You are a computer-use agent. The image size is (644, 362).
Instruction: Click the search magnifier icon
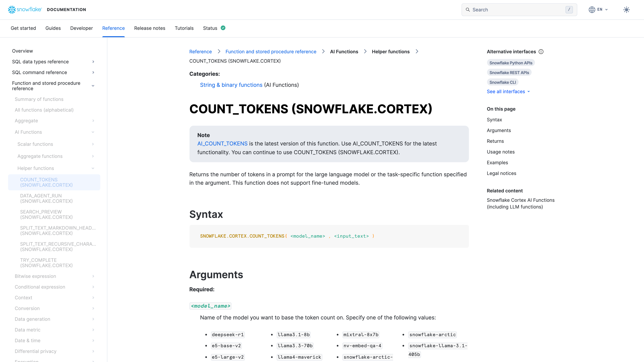[x=468, y=10]
